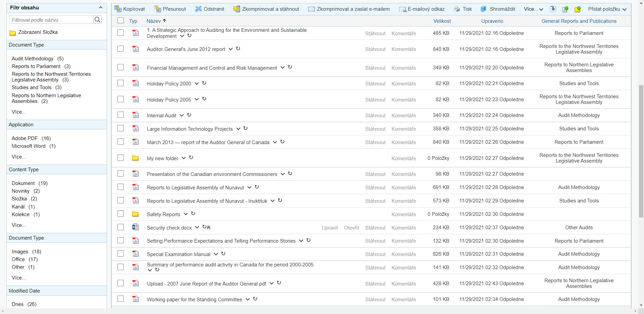Sort the list by Velikost column
This screenshot has height=314, width=644.
pyautogui.click(x=442, y=21)
